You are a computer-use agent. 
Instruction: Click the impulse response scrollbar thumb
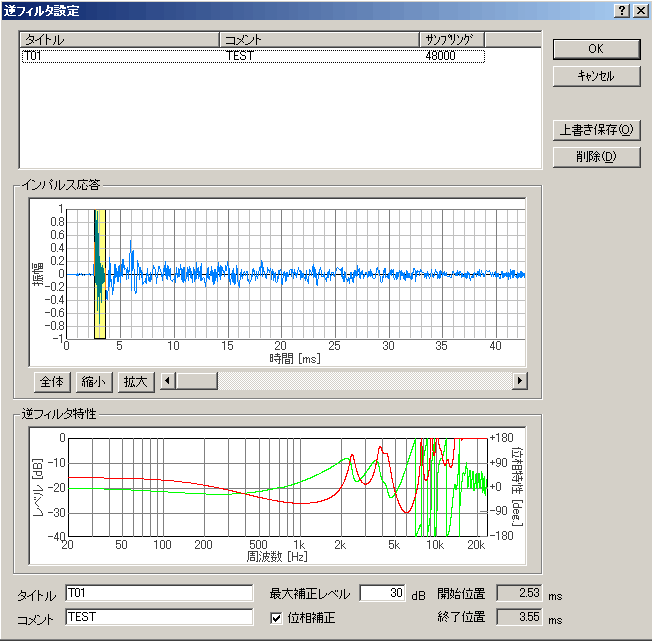coord(197,381)
